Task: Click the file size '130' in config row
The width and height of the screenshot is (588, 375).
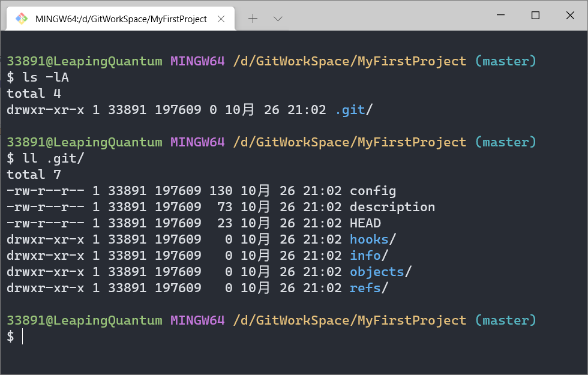Action: pos(221,191)
